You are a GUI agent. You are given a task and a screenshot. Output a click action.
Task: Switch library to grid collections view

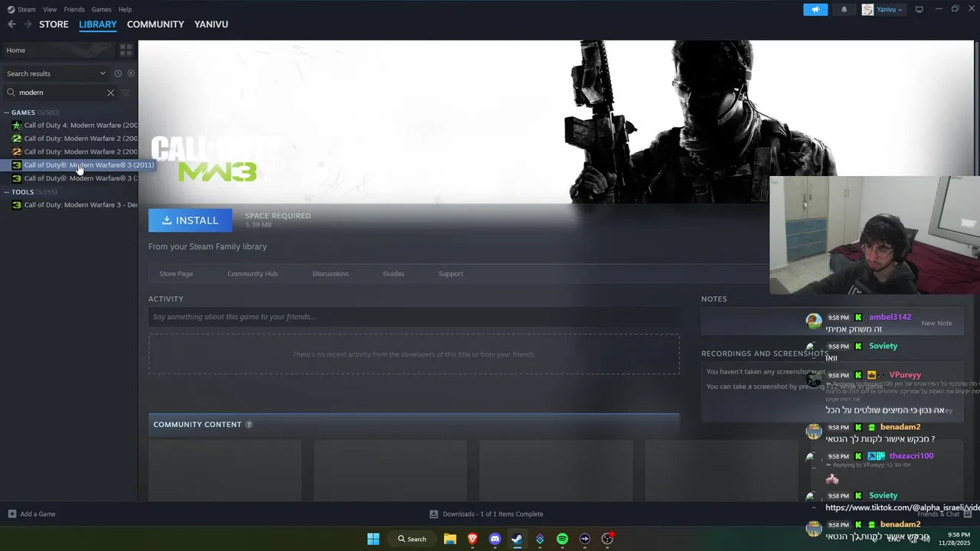pos(126,50)
